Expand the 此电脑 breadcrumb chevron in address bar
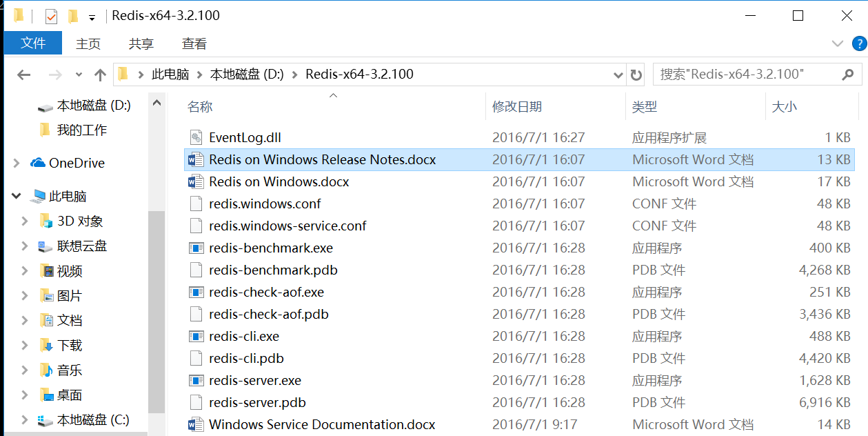This screenshot has height=436, width=868. [199, 75]
